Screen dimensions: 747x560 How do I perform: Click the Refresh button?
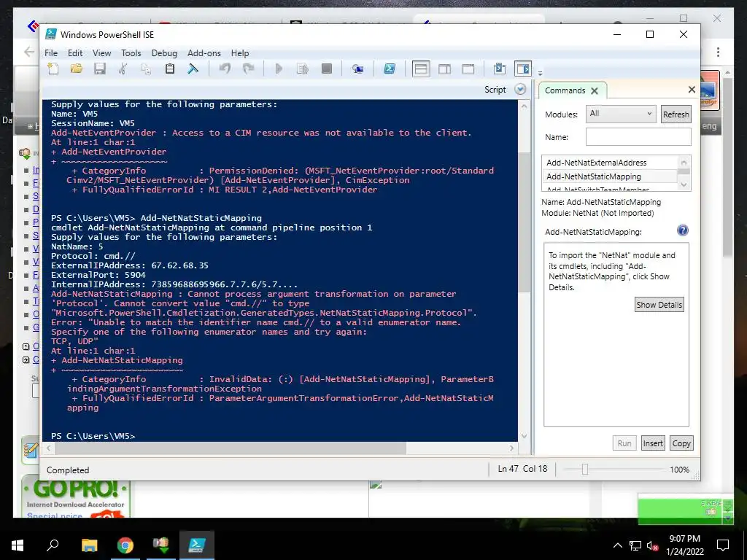coord(676,114)
